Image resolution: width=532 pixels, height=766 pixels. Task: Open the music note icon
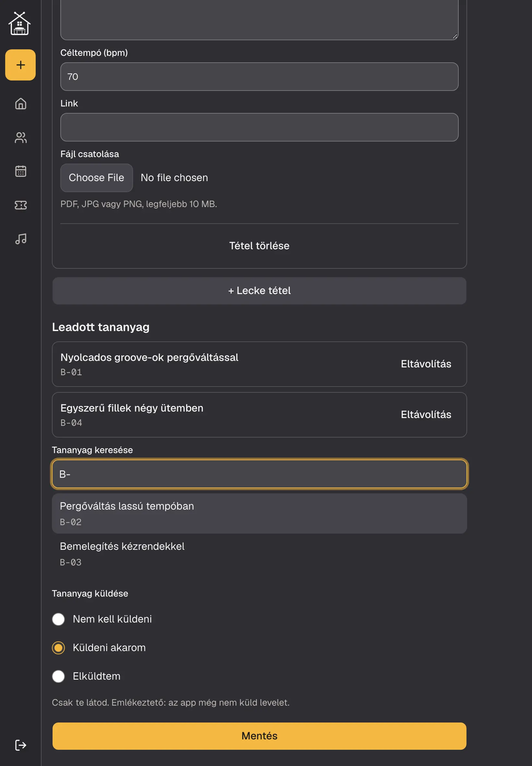pos(21,239)
